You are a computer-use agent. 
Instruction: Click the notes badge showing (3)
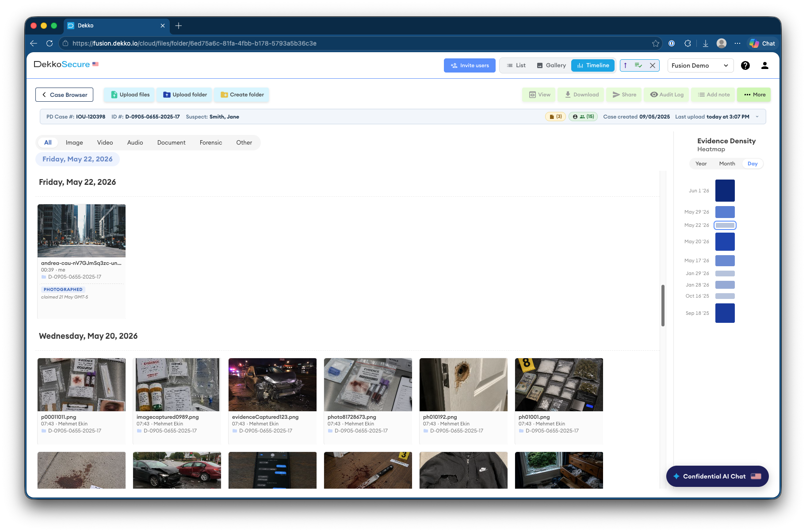tap(555, 117)
